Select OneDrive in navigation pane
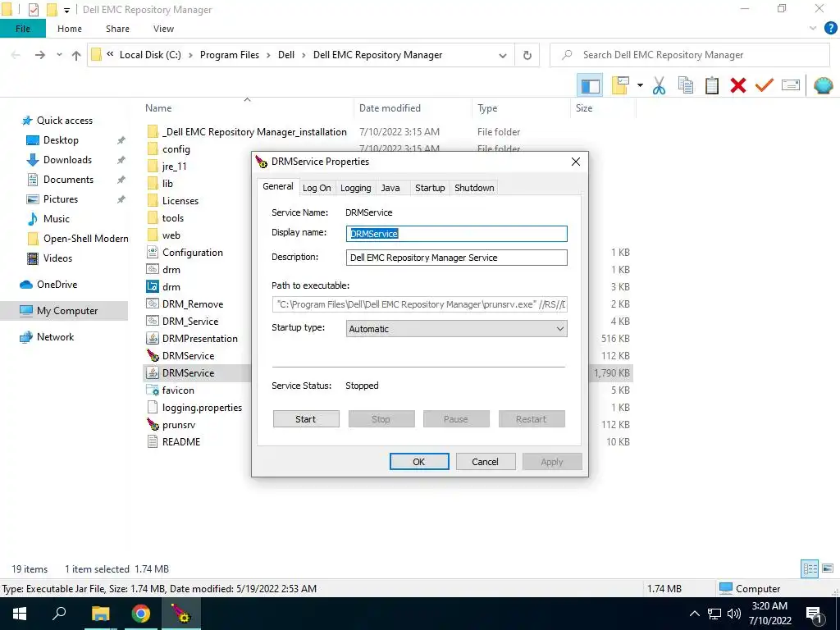The width and height of the screenshot is (840, 630). click(57, 285)
